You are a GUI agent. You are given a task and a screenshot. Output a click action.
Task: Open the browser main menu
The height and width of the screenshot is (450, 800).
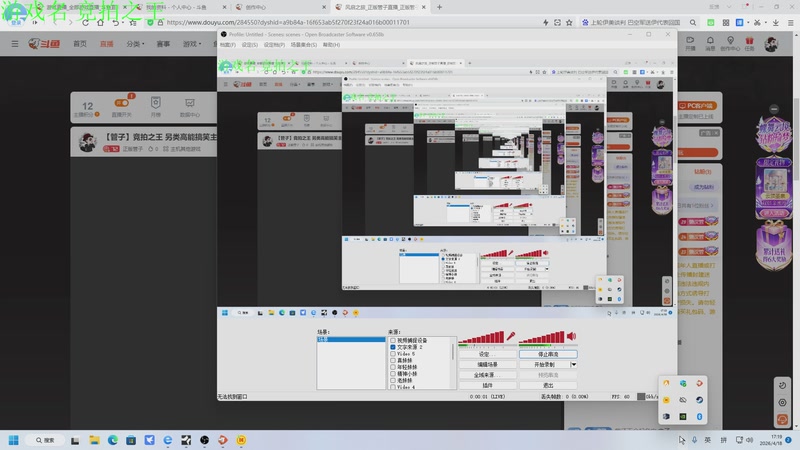[790, 22]
